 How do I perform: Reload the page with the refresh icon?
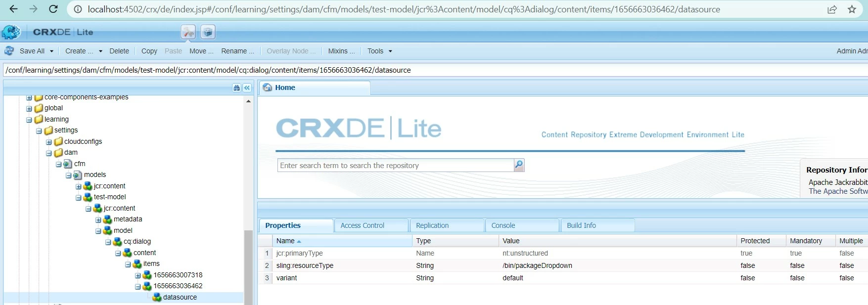53,9
